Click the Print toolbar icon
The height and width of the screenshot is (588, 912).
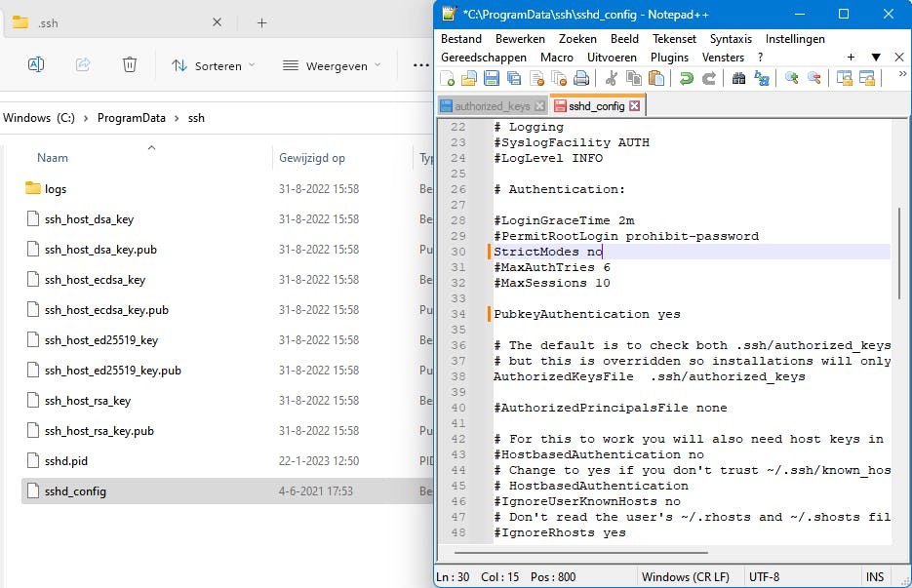pos(581,78)
